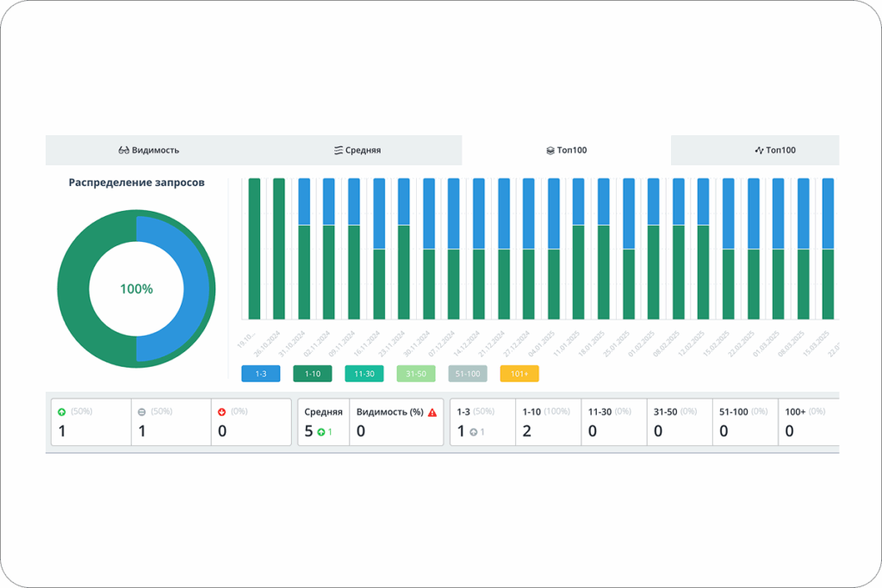Click the blue segment of the donut chart
The width and height of the screenshot is (882, 588).
[x=196, y=289]
